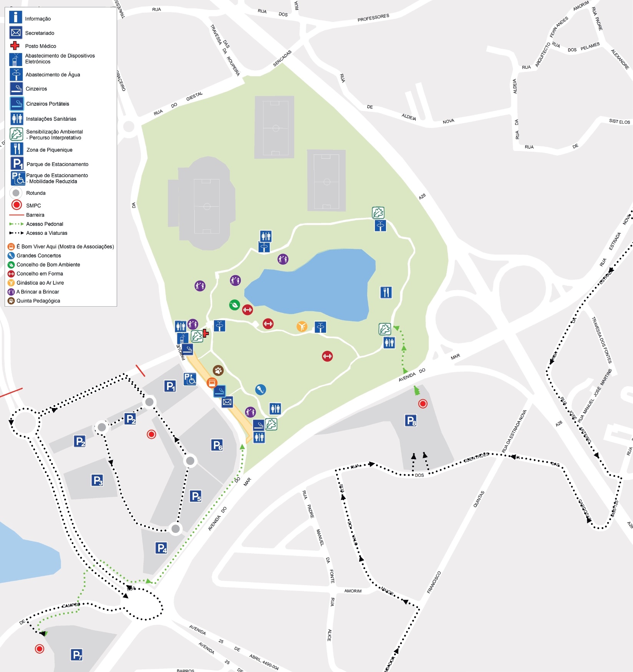Click the red SMPC marker above P8
633x672 pixels.
(423, 403)
